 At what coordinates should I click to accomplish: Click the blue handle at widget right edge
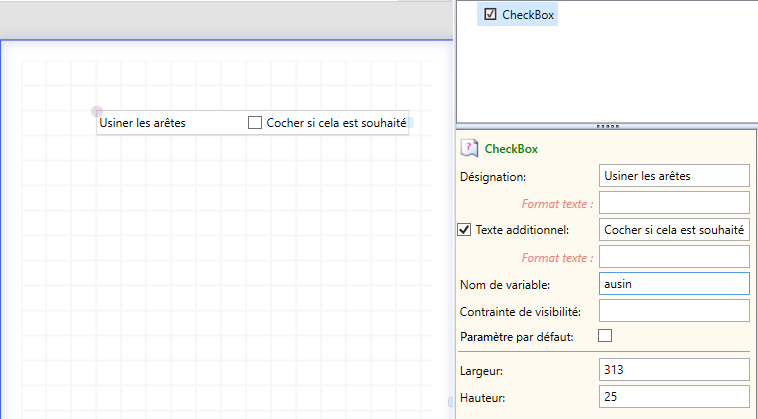coord(409,123)
